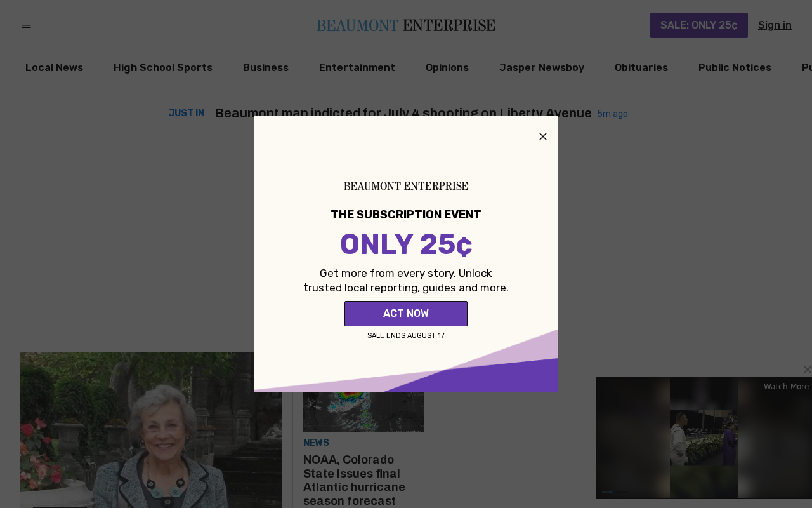Read the July 4 shooting indictment headline
This screenshot has height=508, width=812.
(x=403, y=113)
